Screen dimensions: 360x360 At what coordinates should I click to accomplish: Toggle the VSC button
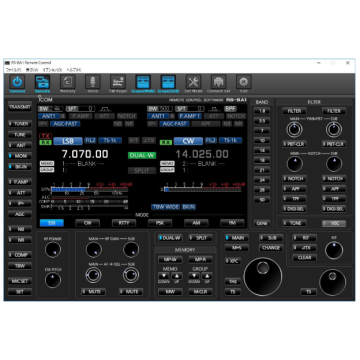coord(334,223)
